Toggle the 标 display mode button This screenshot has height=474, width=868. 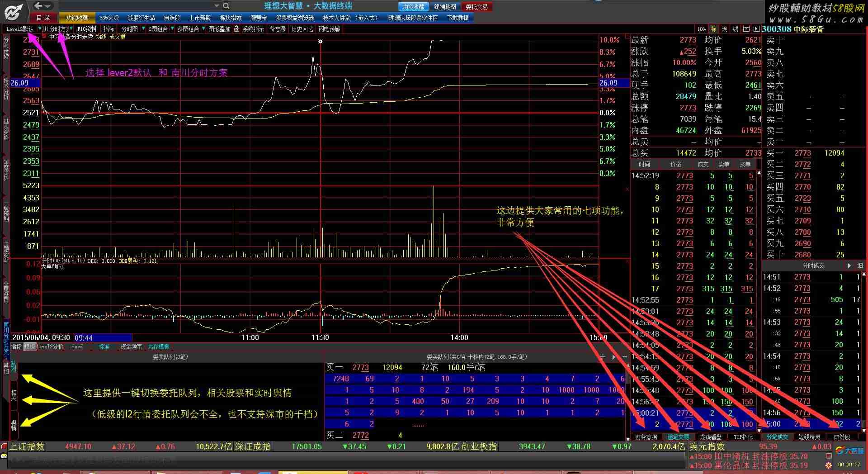714,29
